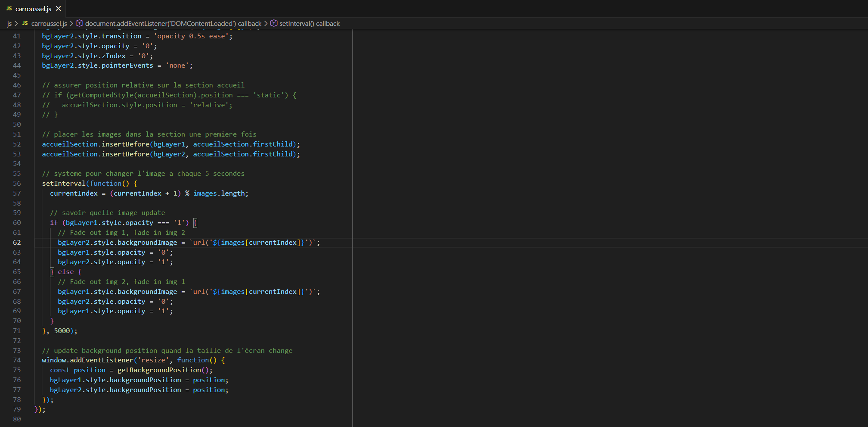
Task: Click the 5000 interval value on line 71
Action: click(x=62, y=331)
